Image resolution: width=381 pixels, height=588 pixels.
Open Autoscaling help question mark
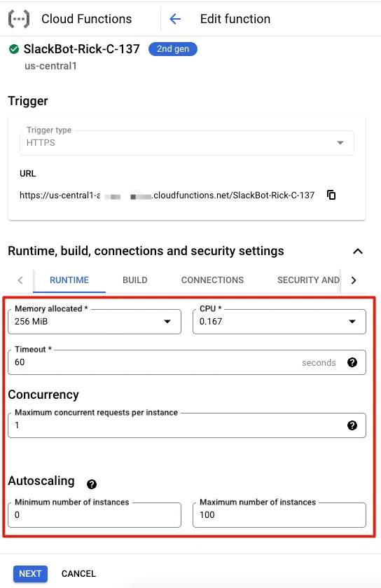[92, 484]
